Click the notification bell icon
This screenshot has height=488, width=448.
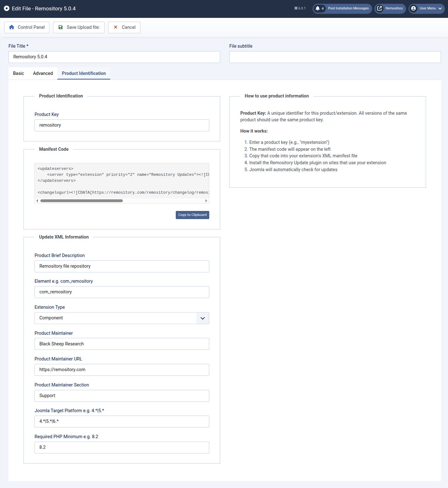point(318,8)
